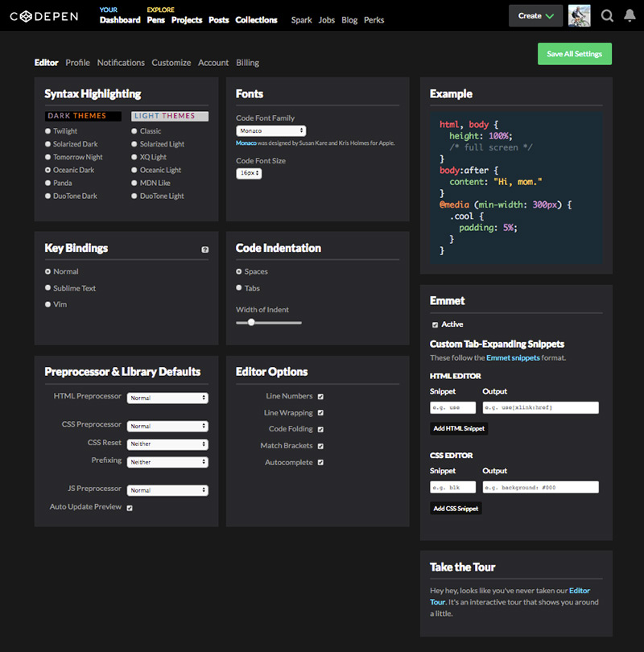The width and height of the screenshot is (644, 652).
Task: Choose Tabs for code indentation
Action: coord(239,288)
